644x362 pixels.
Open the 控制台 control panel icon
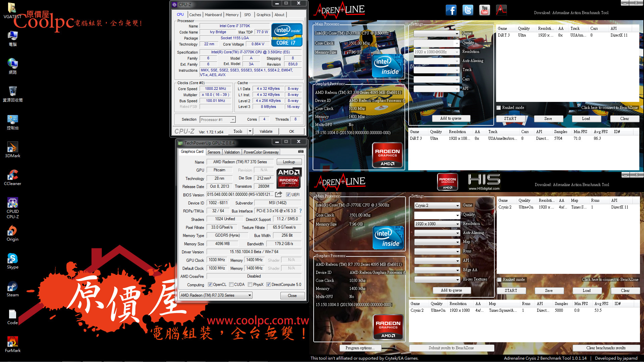click(12, 122)
